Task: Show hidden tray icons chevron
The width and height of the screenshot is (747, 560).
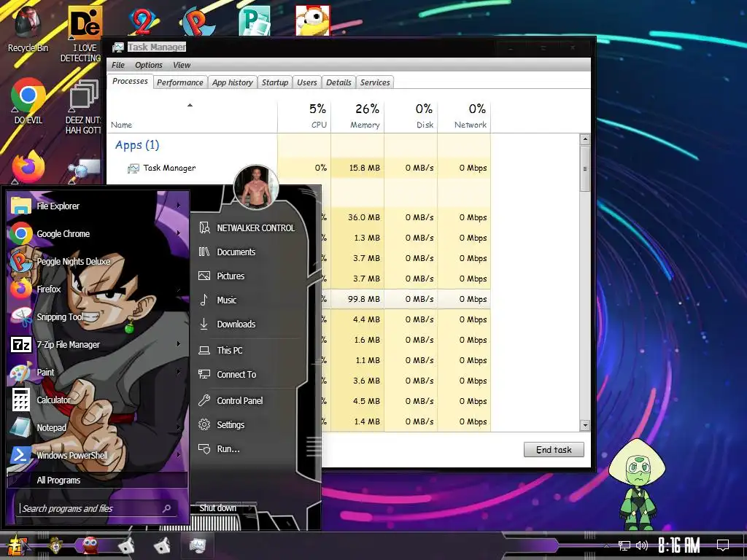Action: point(606,545)
